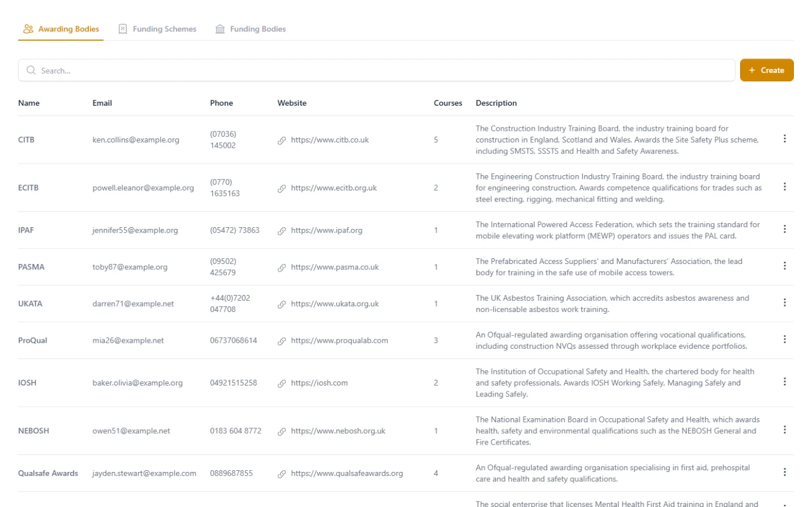Screen dimensions: 812x507
Task: Open the CITB row actions menu
Action: pos(785,139)
